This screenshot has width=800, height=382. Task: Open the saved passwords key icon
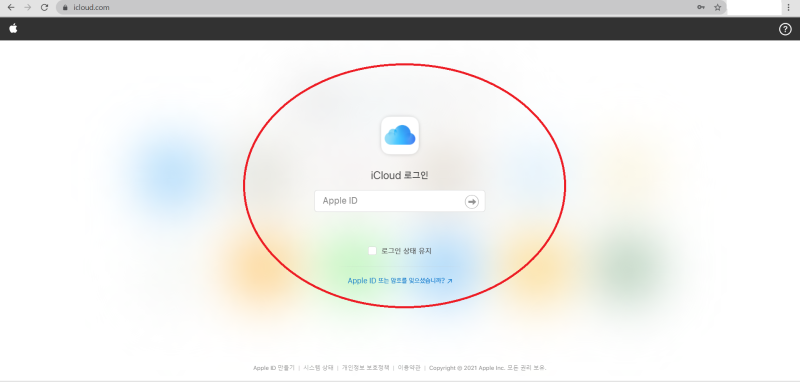701,7
